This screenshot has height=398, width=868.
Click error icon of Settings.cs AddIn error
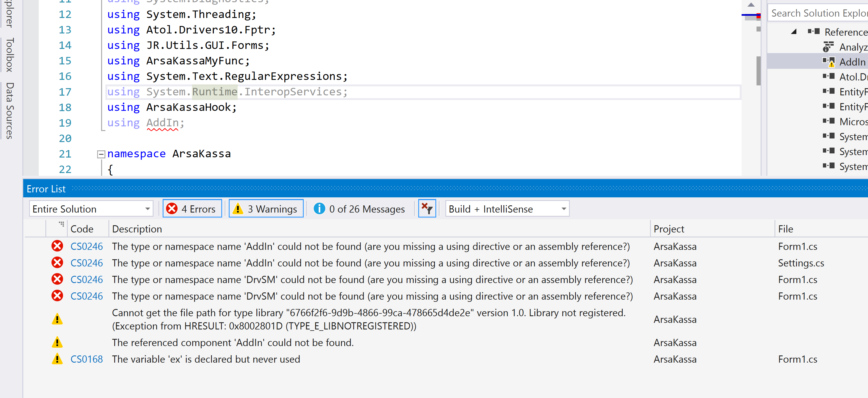[57, 263]
